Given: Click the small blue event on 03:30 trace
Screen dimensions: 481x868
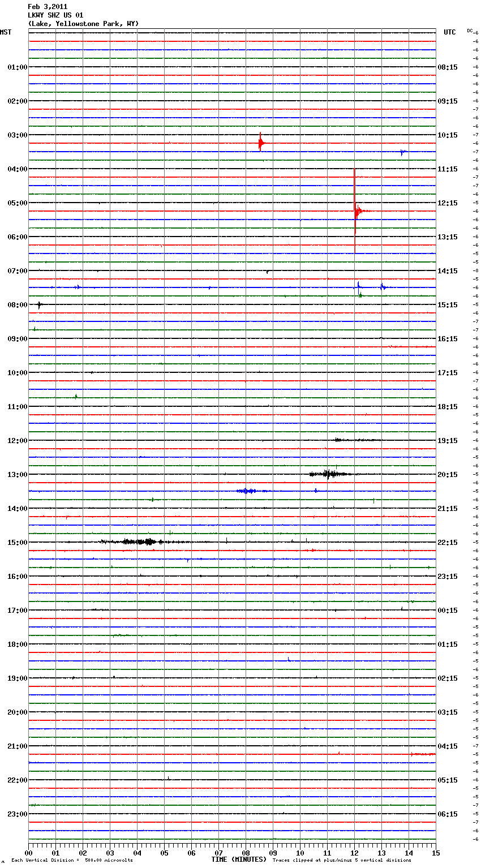Looking at the screenshot, I should (403, 152).
